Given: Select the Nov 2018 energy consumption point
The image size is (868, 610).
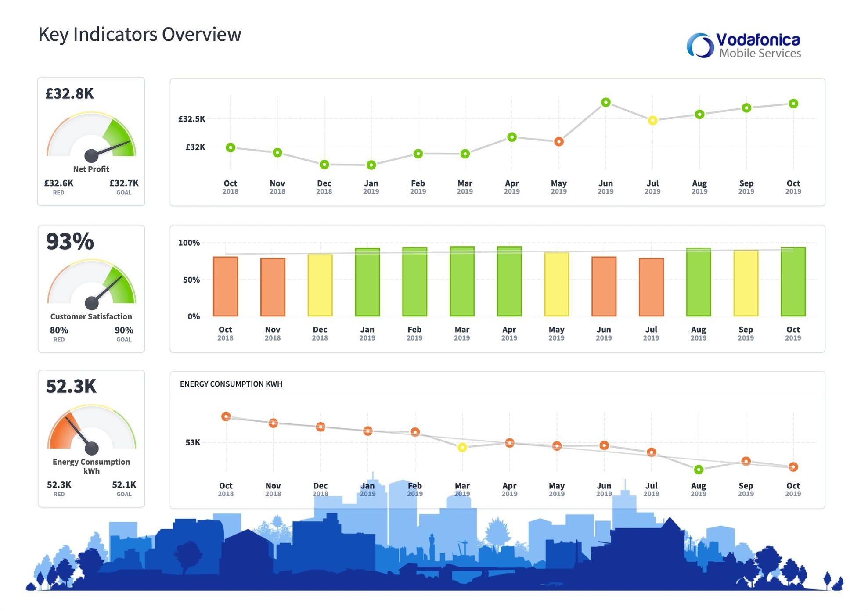Looking at the screenshot, I should tap(274, 423).
